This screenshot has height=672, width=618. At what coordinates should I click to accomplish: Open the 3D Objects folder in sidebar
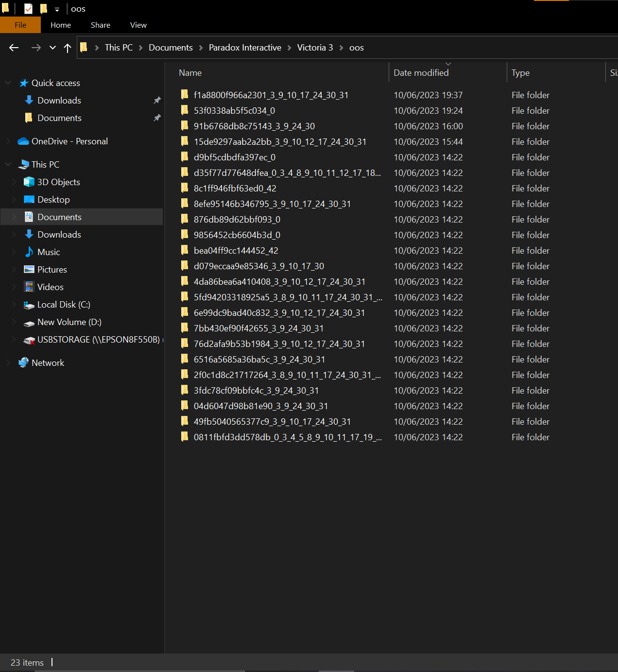(x=58, y=182)
